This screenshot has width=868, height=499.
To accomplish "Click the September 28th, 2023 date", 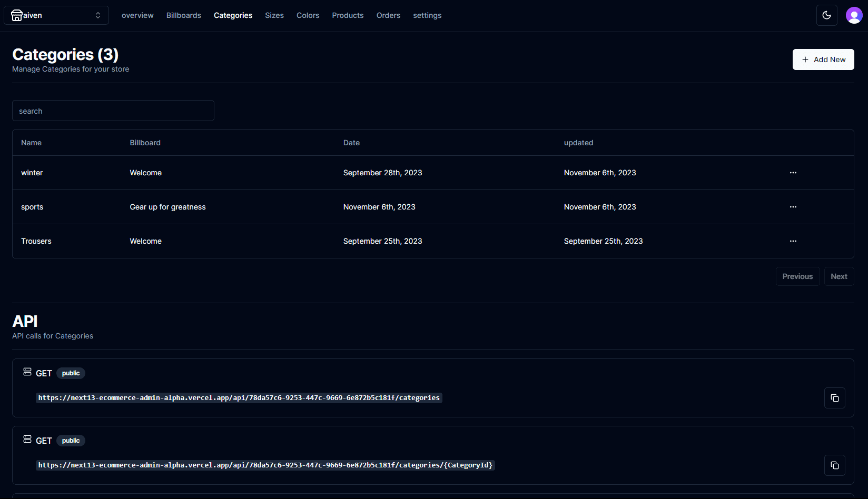I will point(383,173).
